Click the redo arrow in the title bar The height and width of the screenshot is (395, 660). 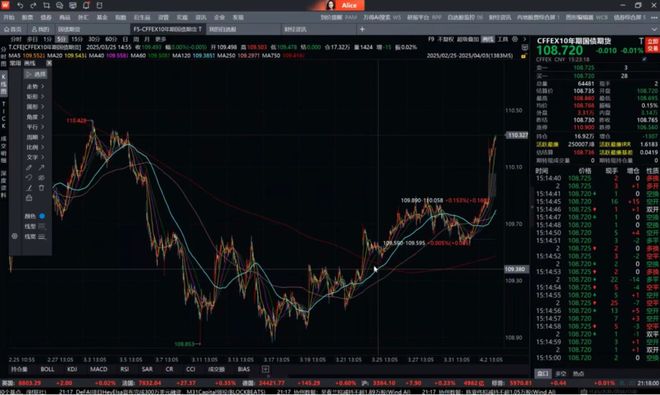(33, 5)
